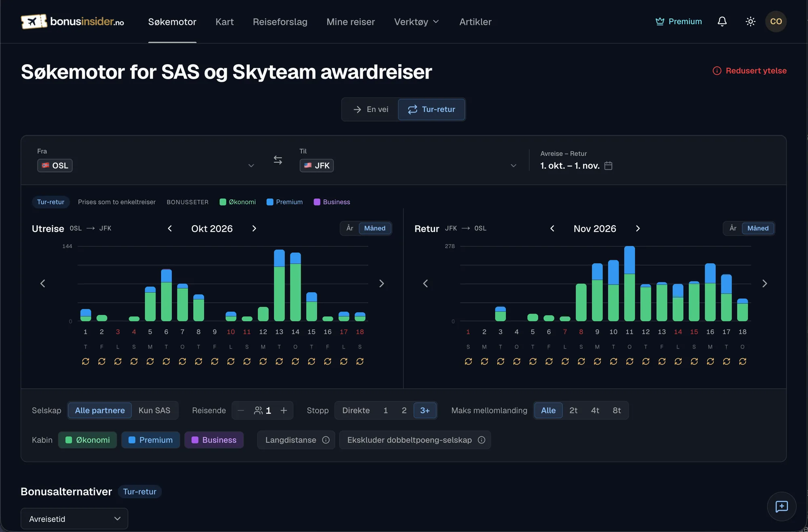808x532 pixels.
Task: Enable the Langdistanse filter
Action: (x=296, y=440)
